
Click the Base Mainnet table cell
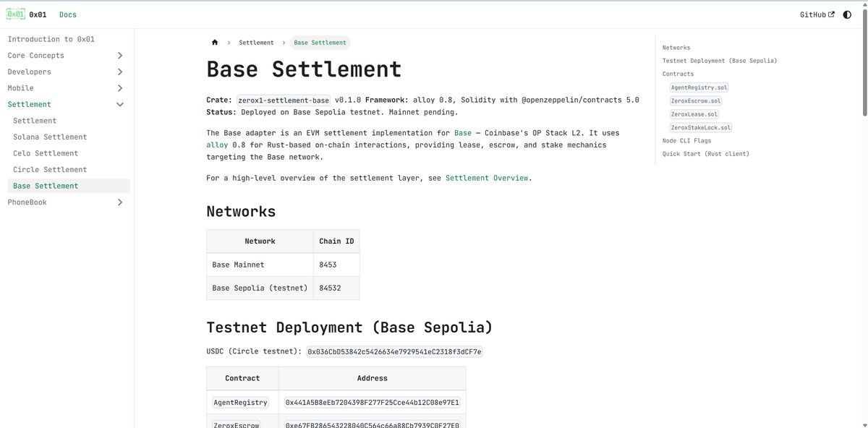(x=260, y=265)
